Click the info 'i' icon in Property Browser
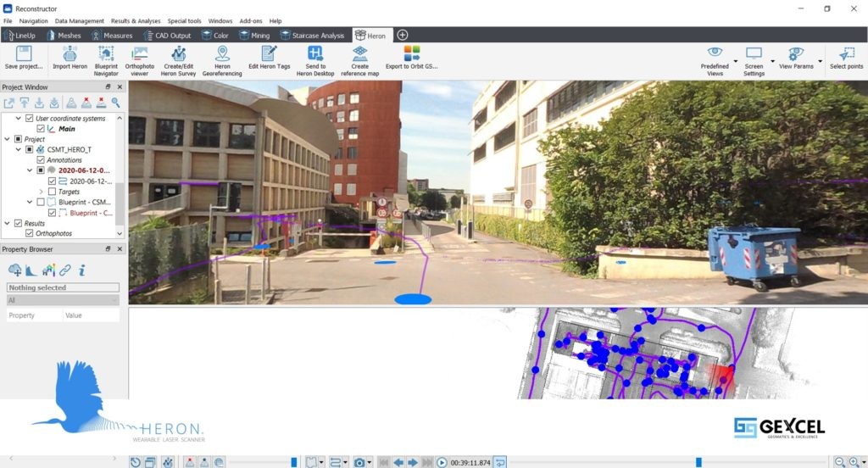The width and height of the screenshot is (868, 468). pyautogui.click(x=82, y=270)
